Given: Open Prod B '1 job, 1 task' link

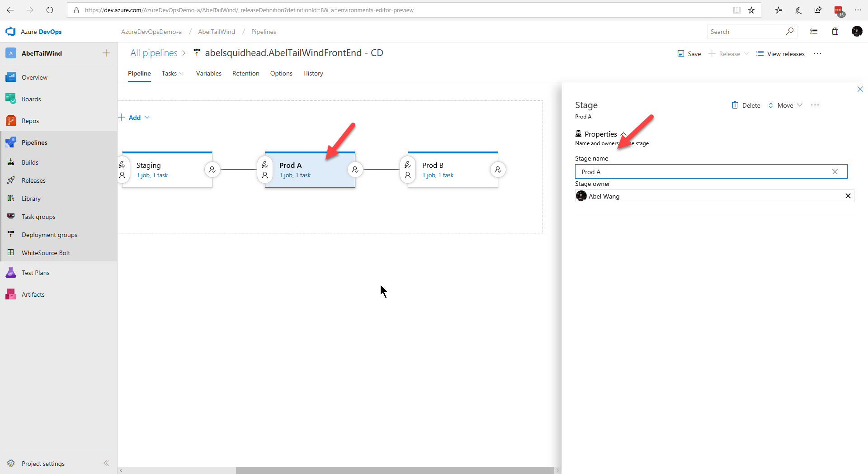Looking at the screenshot, I should point(438,175).
